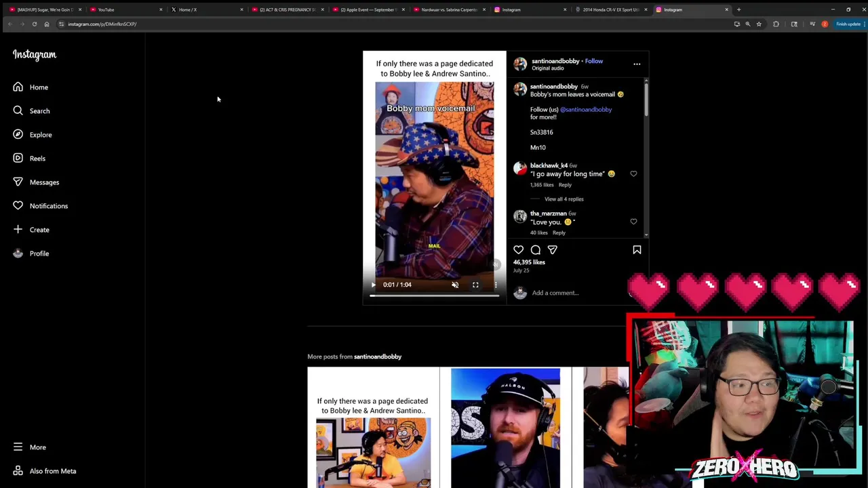Play the Bobby mom voicemail video
Viewport: 868px width, 488px height.
pyautogui.click(x=373, y=285)
